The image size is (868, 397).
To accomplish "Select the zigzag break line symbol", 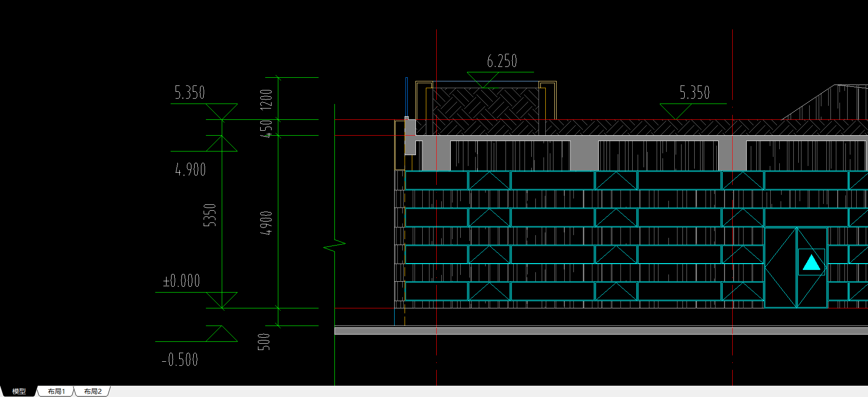I will pos(334,246).
